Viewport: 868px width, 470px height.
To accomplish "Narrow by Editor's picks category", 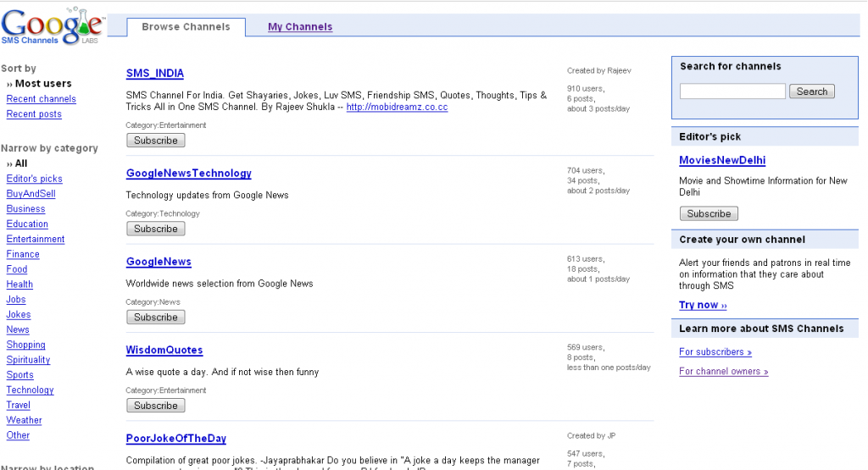I will click(x=34, y=179).
